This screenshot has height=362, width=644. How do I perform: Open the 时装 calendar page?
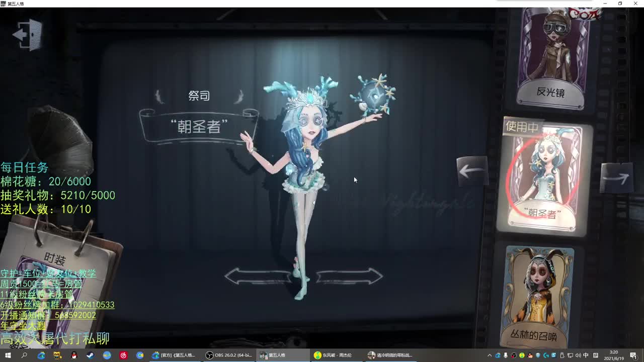point(54,259)
